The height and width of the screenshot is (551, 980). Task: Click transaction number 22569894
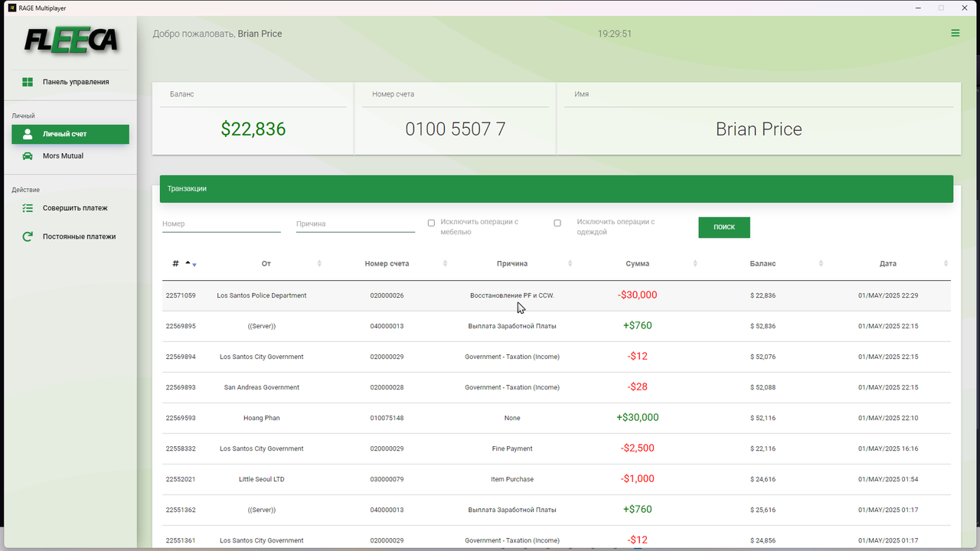[x=181, y=357]
